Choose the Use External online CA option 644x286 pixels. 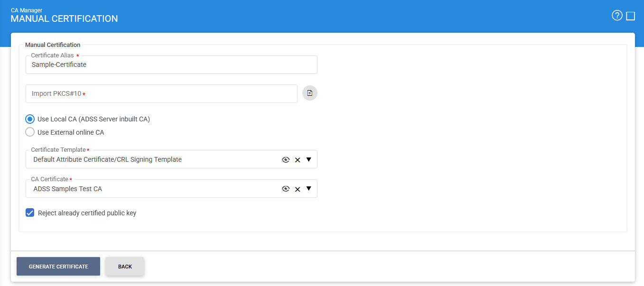[x=30, y=132]
